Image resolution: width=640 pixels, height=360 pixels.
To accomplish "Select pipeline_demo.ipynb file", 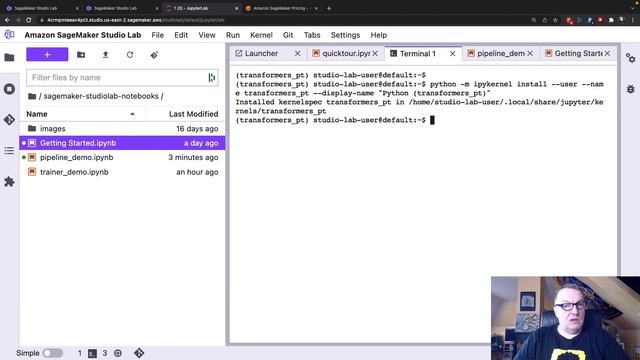I will [122, 157].
